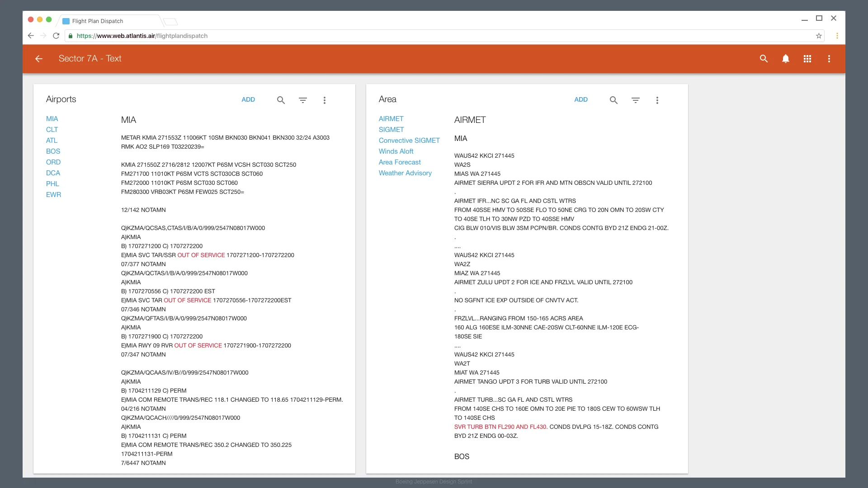The width and height of the screenshot is (868, 488).
Task: Open search in the orange app bar
Action: (x=764, y=59)
